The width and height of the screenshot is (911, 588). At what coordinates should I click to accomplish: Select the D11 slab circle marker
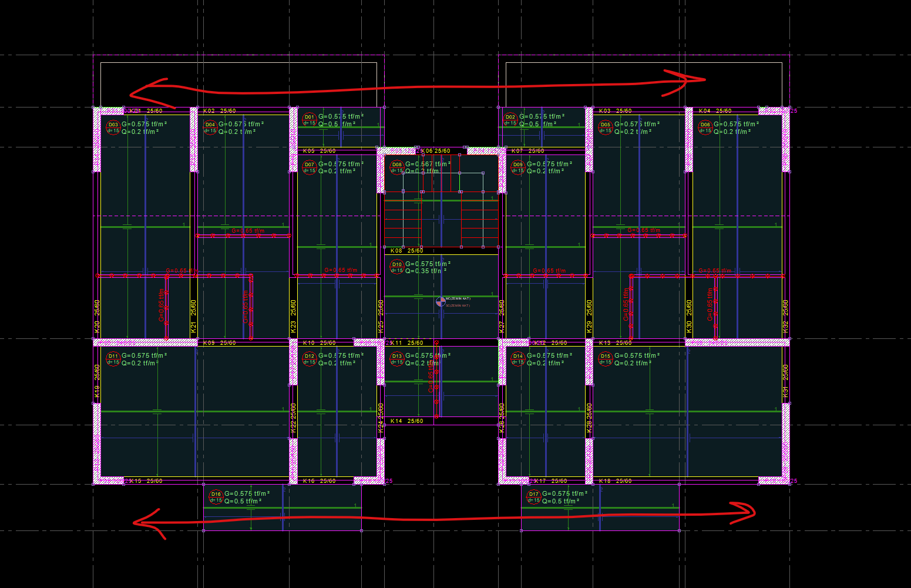point(113,358)
